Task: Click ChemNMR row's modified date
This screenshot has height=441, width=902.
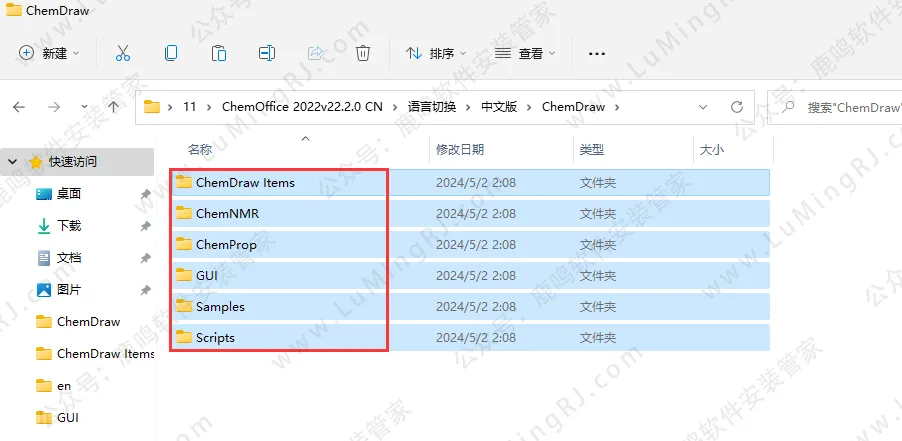Action: tap(476, 214)
